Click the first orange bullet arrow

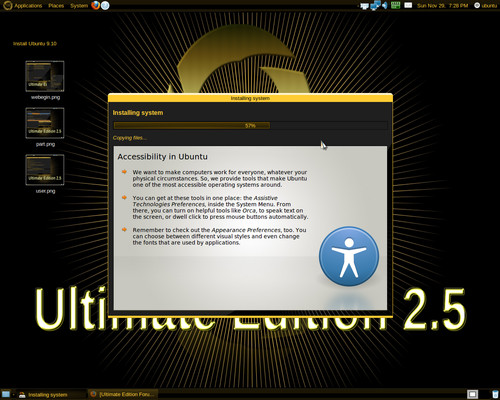tap(124, 172)
